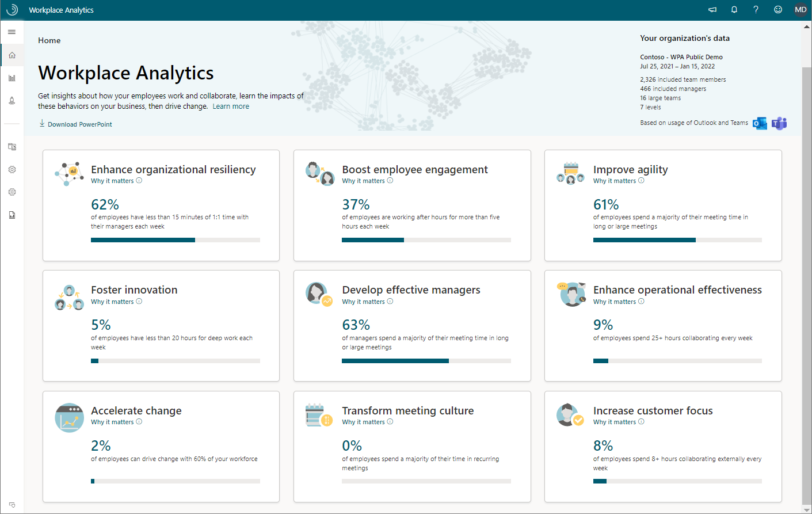
Task: Open Develop effective managers card title
Action: pos(411,290)
